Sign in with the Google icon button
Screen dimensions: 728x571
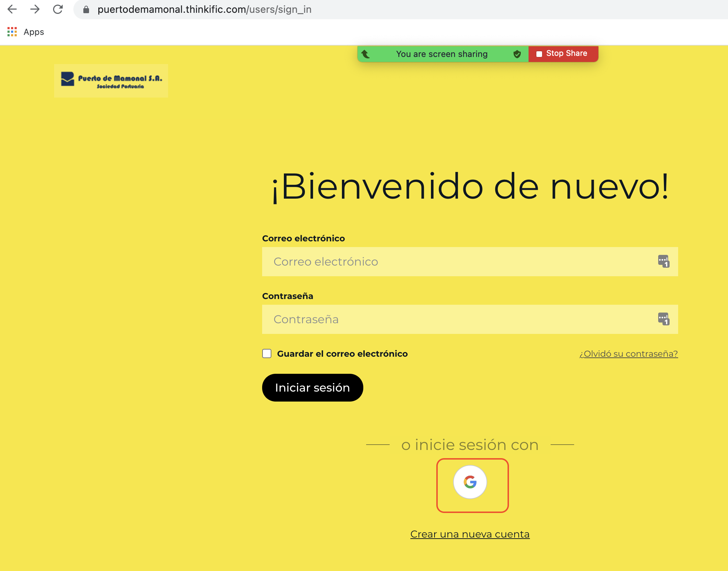click(x=470, y=482)
